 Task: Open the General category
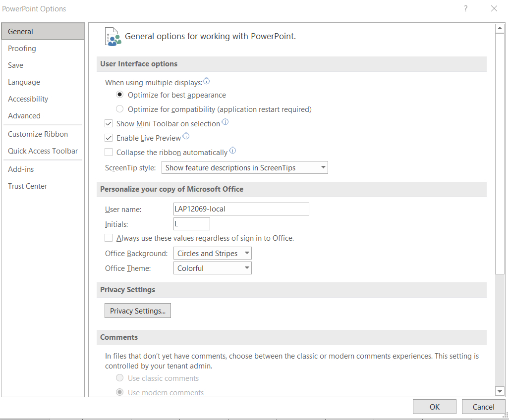(x=43, y=32)
